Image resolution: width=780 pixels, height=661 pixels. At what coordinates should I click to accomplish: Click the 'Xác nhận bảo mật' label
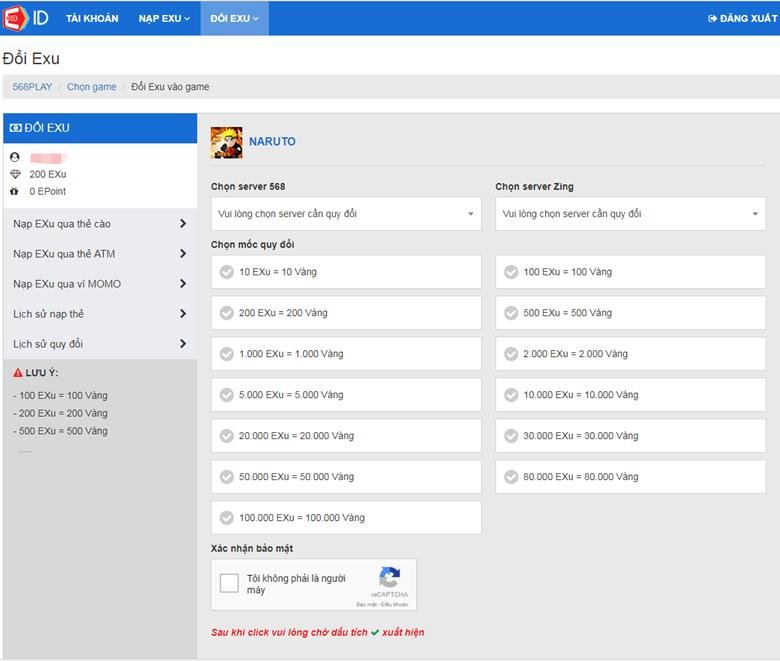click(x=252, y=549)
